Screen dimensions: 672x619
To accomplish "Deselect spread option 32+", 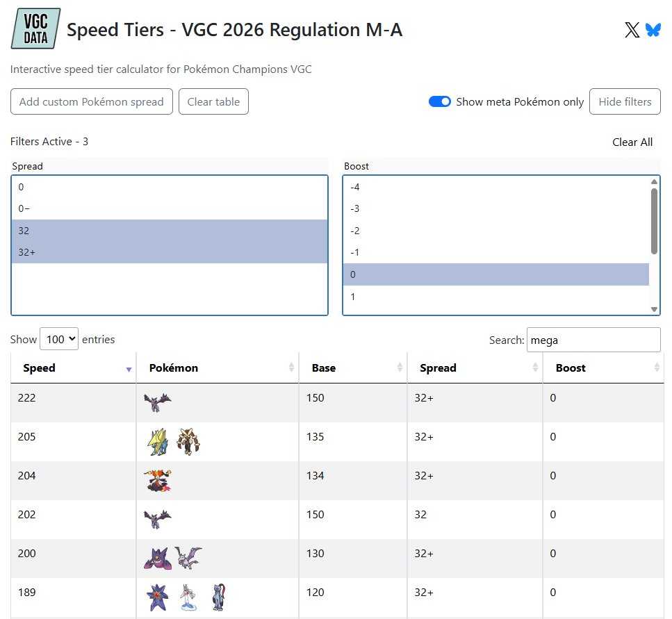I will click(170, 252).
